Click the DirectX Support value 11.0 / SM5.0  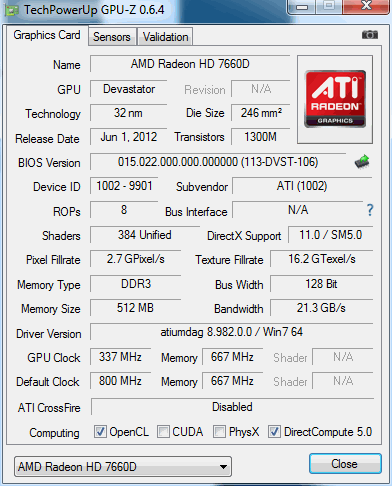tap(330, 235)
